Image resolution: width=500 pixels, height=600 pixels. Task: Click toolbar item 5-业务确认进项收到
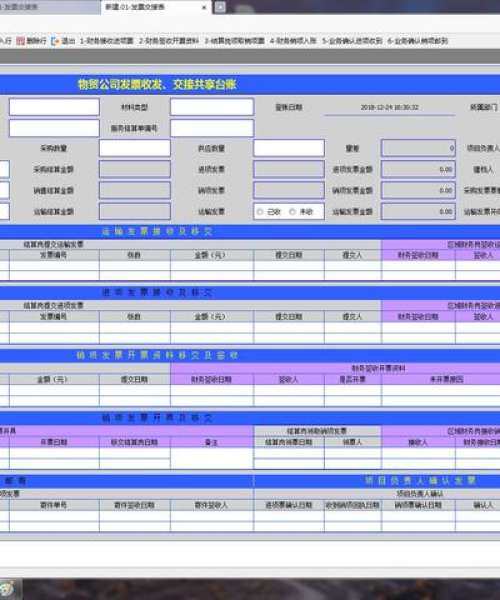pyautogui.click(x=352, y=41)
